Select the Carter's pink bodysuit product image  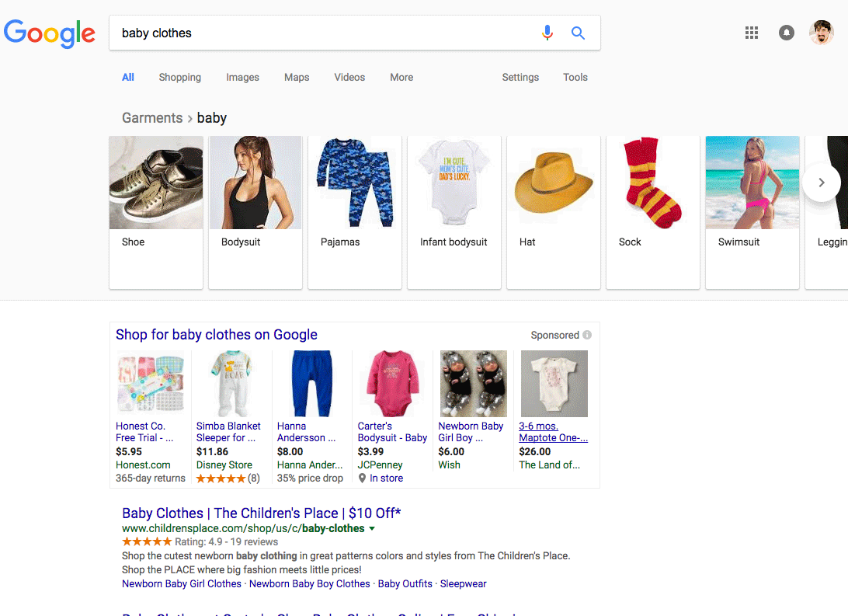393,384
